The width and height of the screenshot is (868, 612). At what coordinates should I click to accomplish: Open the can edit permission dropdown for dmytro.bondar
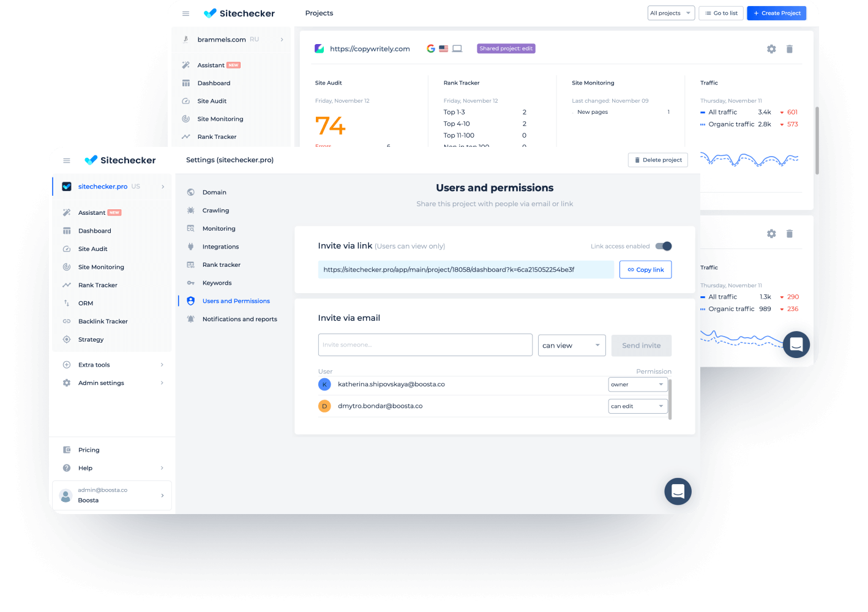pyautogui.click(x=637, y=406)
